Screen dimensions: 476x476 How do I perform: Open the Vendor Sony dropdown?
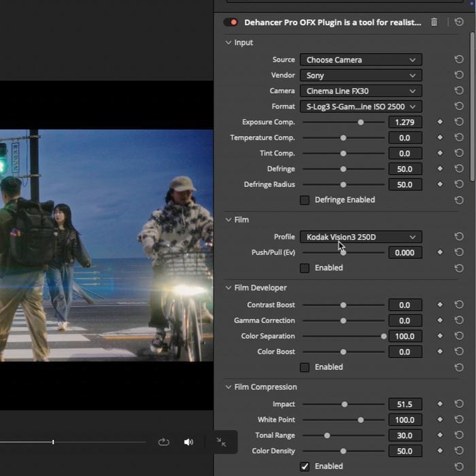[x=361, y=75]
